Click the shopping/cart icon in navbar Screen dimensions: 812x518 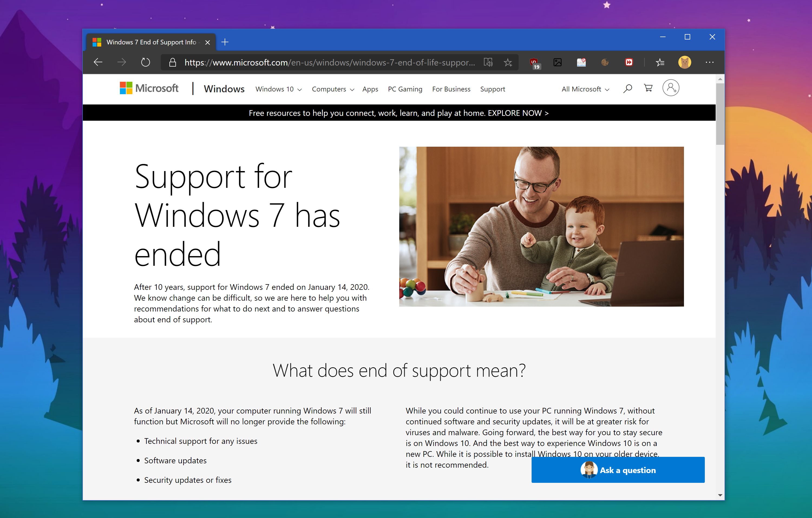tap(649, 89)
